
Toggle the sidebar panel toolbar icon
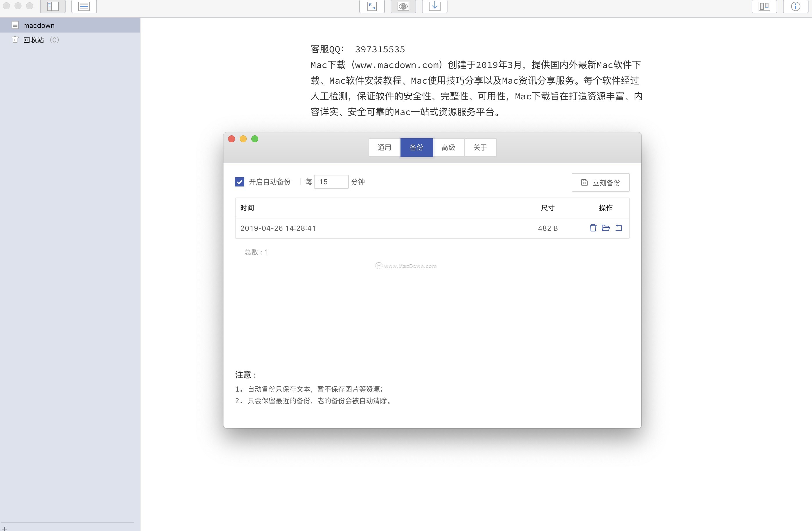(x=53, y=6)
